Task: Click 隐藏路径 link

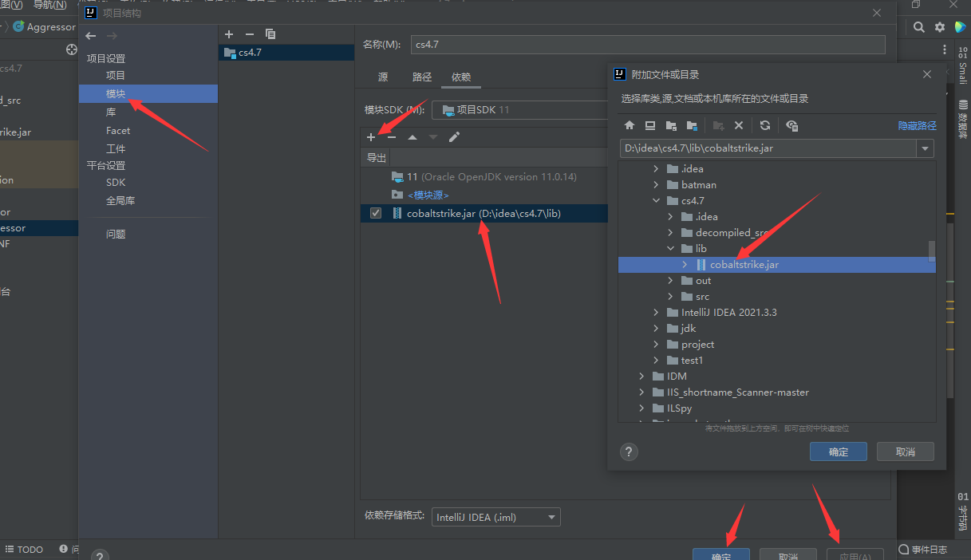Action: 918,126
